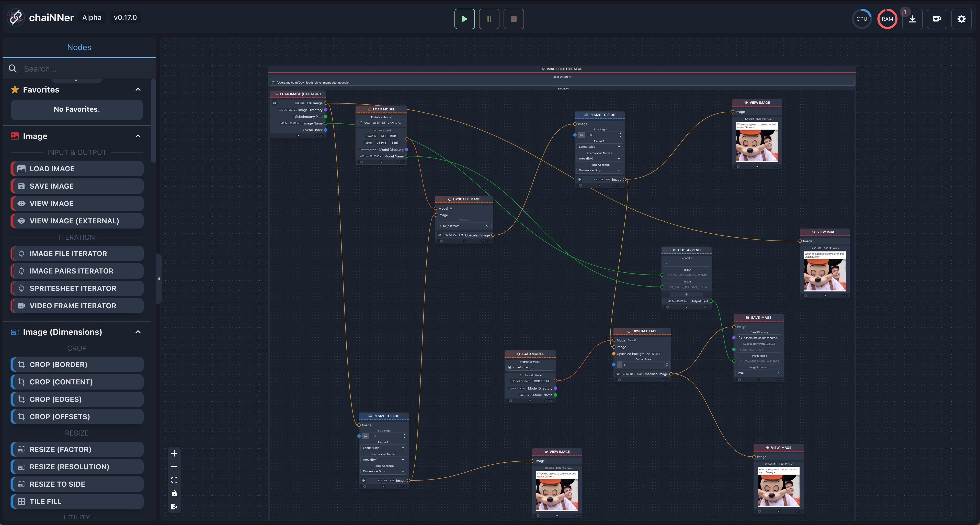Open the dependency manager download icon

(912, 19)
